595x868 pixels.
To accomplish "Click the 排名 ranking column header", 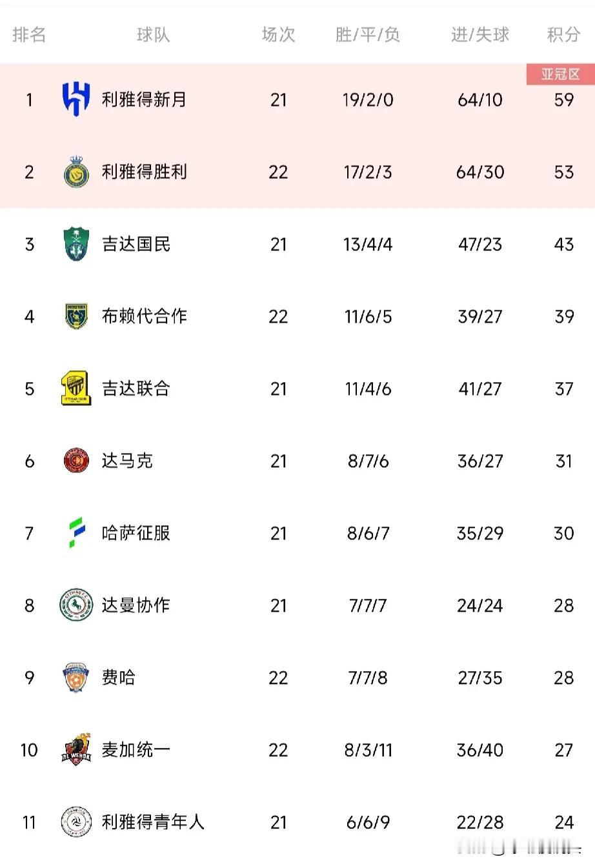I will click(x=29, y=35).
